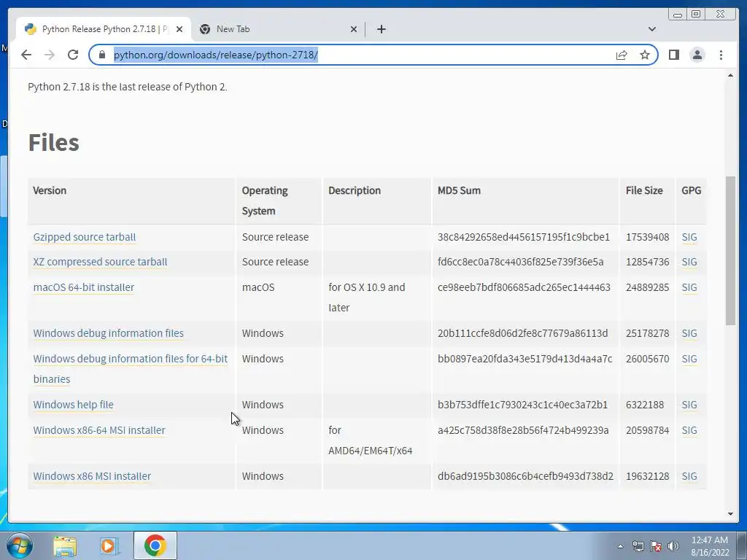The height and width of the screenshot is (560, 747).
Task: Open SIG for file size 26005670 row
Action: coord(689,359)
